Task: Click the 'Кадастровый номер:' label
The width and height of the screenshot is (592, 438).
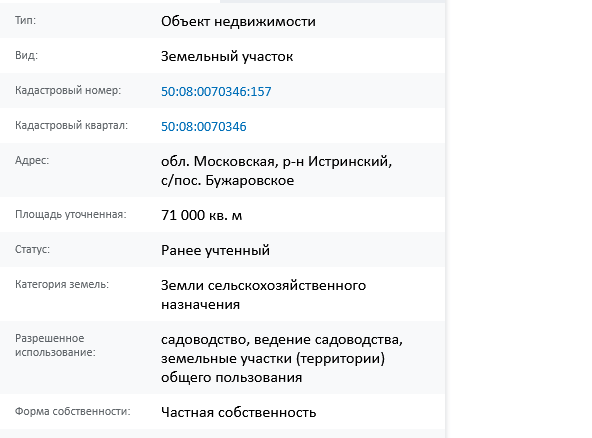Action: pyautogui.click(x=68, y=90)
